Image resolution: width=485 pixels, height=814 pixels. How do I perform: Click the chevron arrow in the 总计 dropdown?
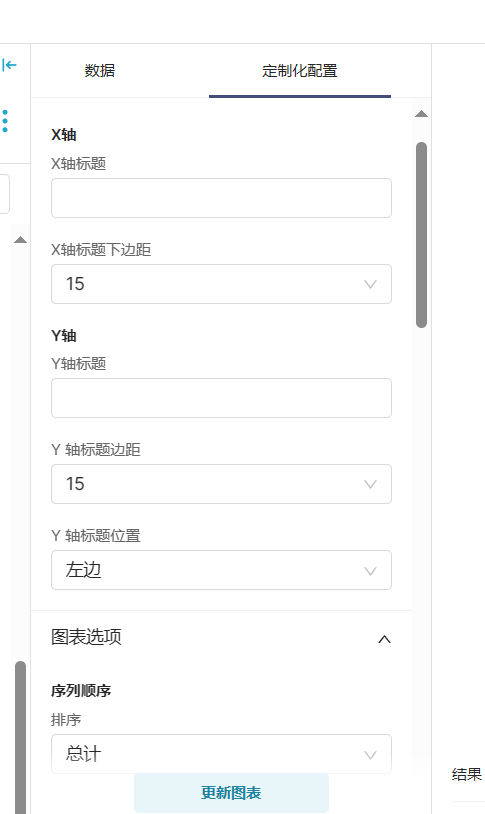click(x=370, y=755)
